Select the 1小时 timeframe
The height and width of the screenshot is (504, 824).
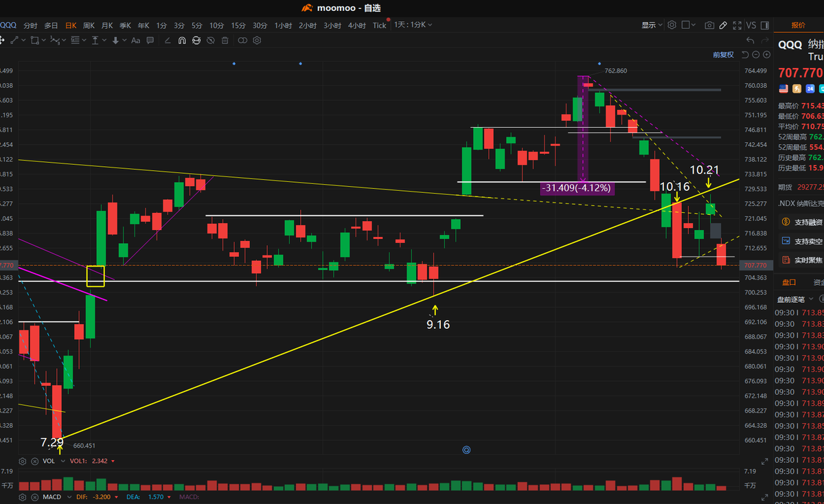coord(283,25)
